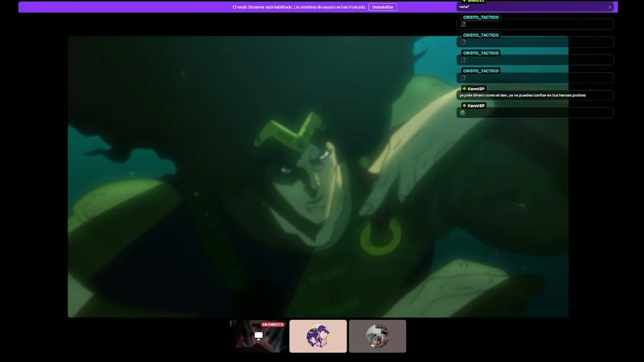Open the live screen share thumbnail
This screenshot has height=362, width=644.
(259, 336)
